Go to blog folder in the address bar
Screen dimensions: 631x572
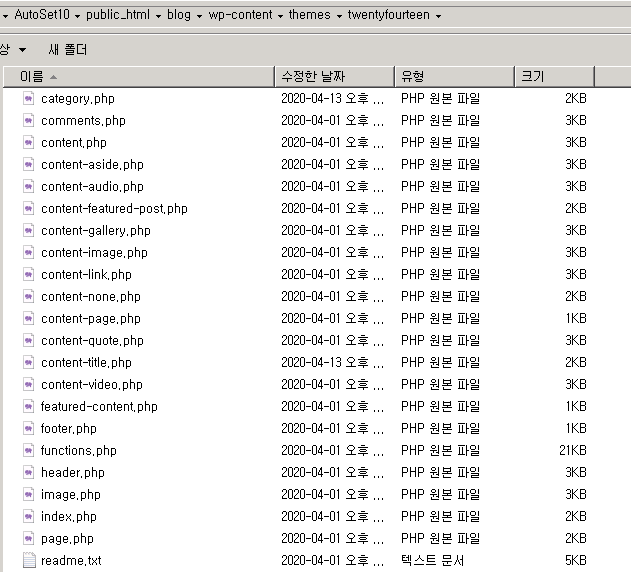[179, 15]
